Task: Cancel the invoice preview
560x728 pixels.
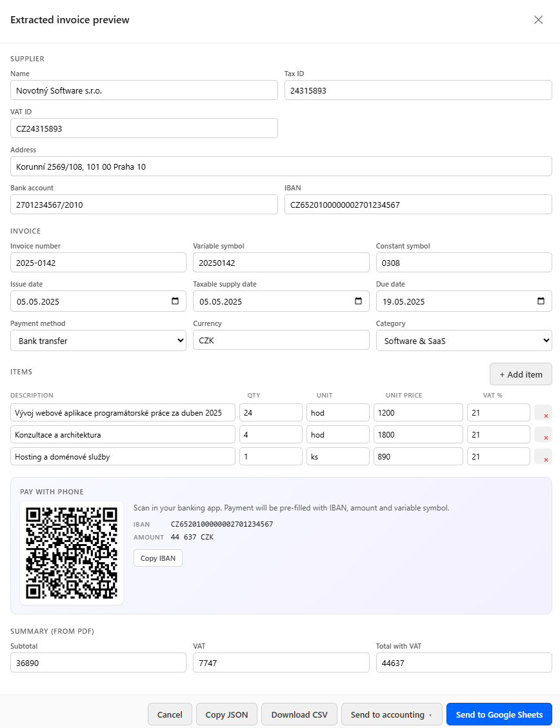Action: [170, 714]
